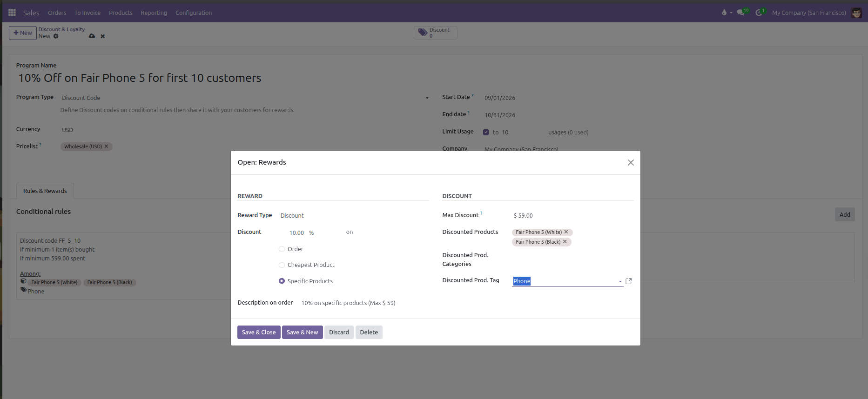Switch to Rules & Rewards tab
Image resolution: width=868 pixels, height=399 pixels.
tap(45, 191)
